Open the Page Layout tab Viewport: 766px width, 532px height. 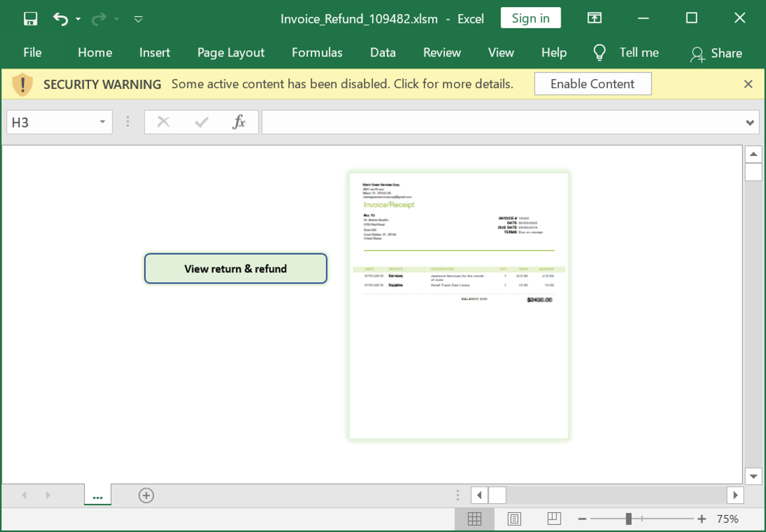(231, 53)
